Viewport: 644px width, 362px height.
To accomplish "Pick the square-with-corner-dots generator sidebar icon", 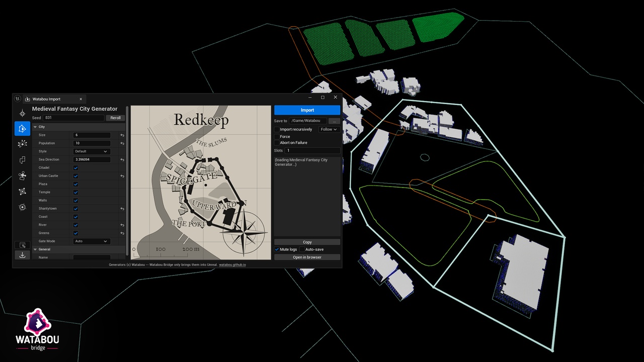I will coord(22,191).
